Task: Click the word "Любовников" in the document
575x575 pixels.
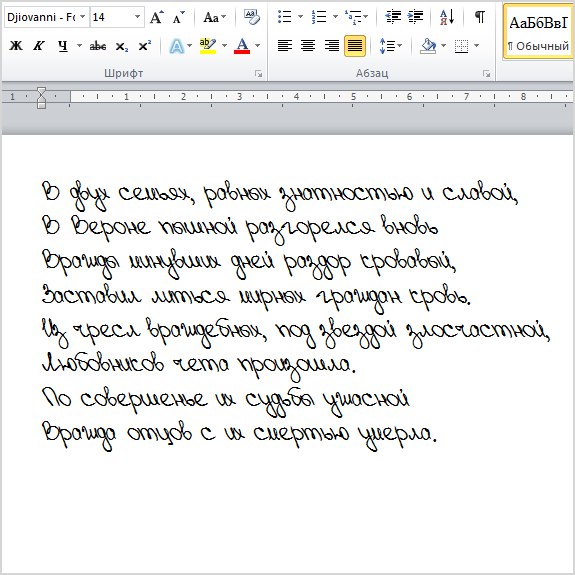Action: click(x=103, y=363)
